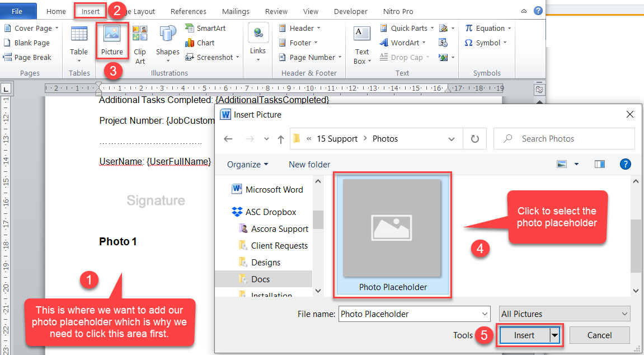Switch to the Insert ribbon tab

pos(90,11)
